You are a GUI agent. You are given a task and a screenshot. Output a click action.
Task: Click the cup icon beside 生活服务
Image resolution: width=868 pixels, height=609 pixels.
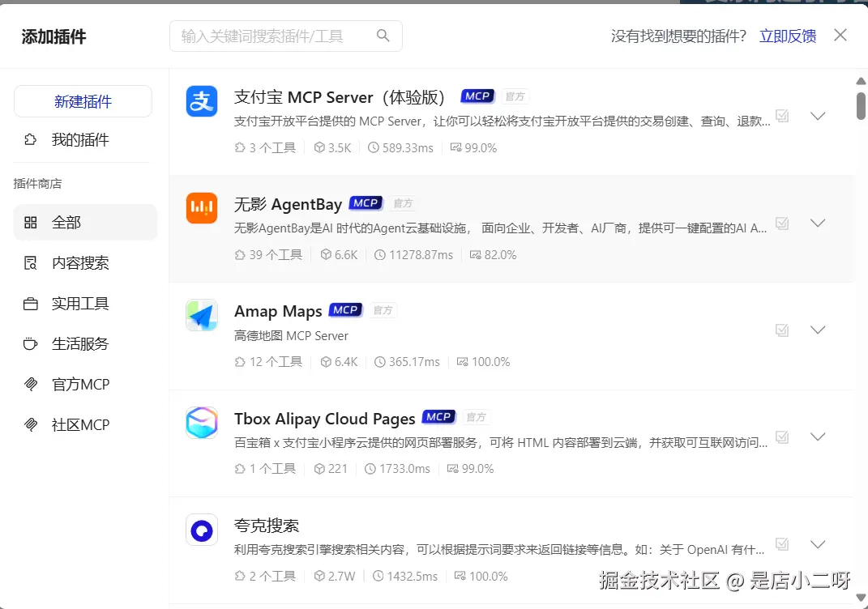[31, 344]
